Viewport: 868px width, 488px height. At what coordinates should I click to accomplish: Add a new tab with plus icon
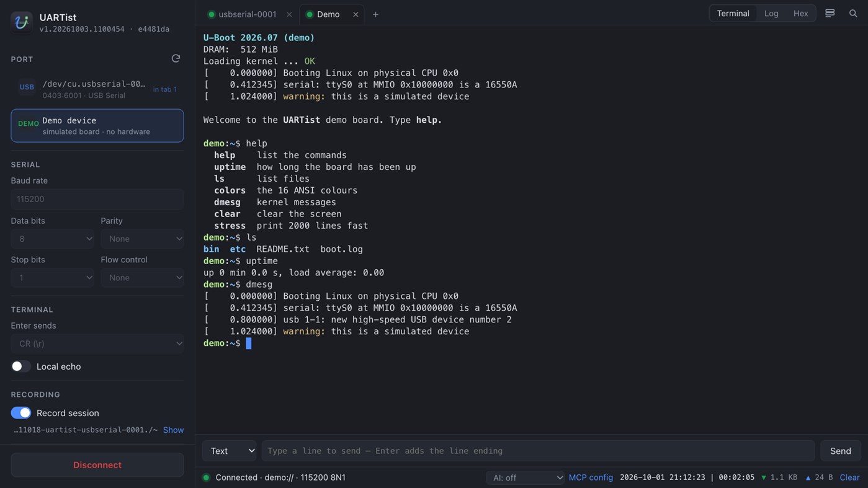[375, 14]
